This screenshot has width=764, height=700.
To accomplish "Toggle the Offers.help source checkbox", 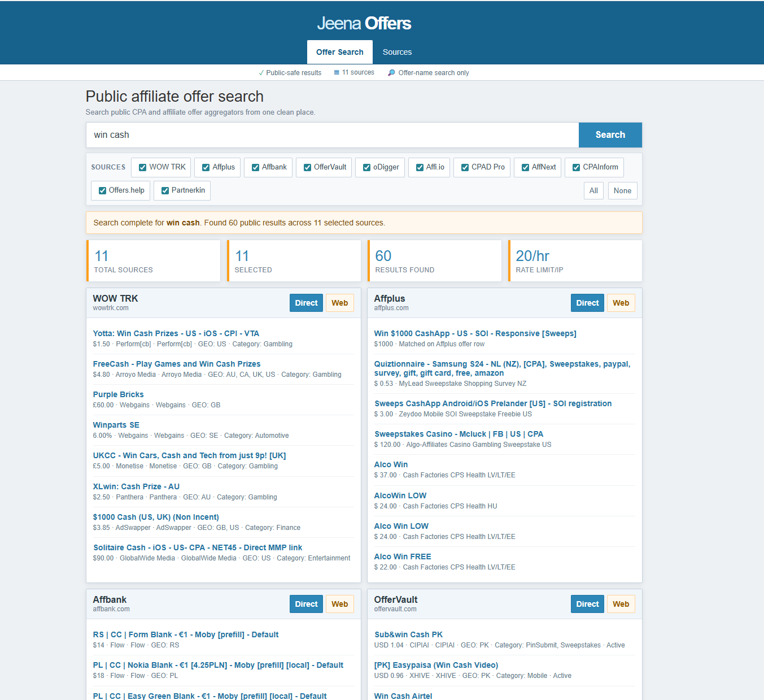I will click(x=102, y=190).
